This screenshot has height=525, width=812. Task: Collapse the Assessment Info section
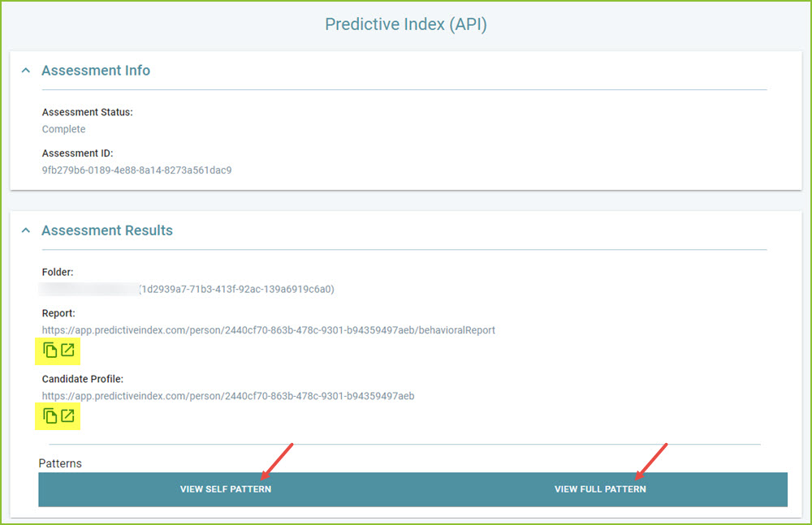26,71
